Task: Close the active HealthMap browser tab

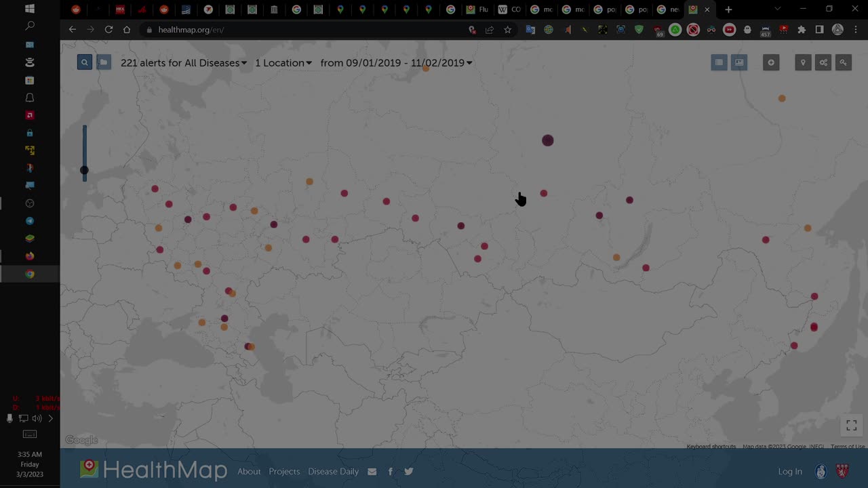Action: pyautogui.click(x=707, y=9)
